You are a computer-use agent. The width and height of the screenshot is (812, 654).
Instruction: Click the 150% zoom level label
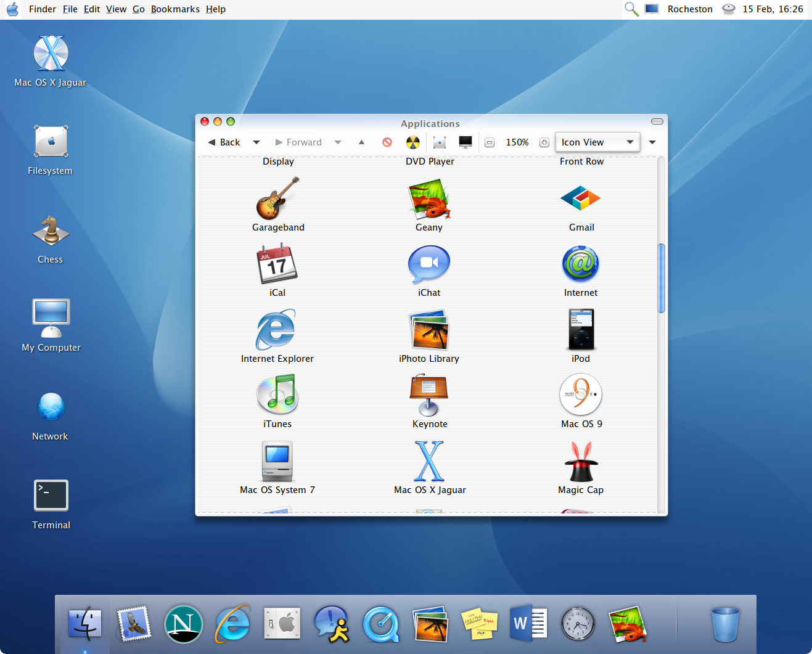[517, 142]
